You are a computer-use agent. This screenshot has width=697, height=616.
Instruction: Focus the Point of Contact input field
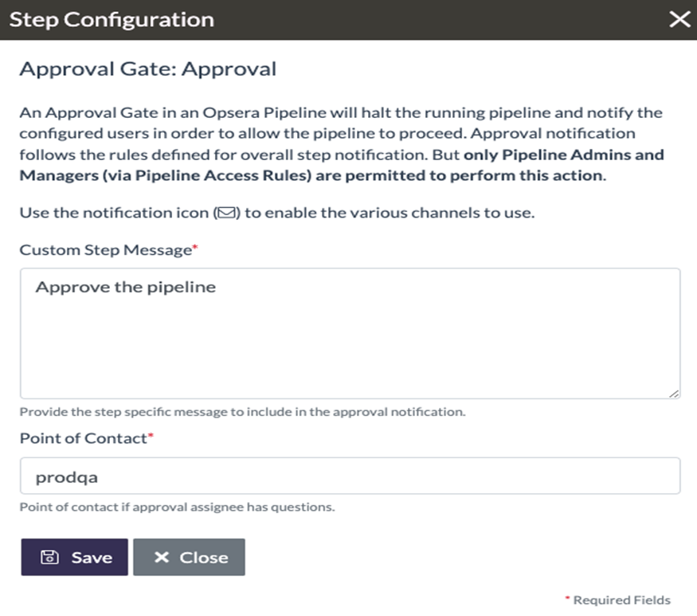pyautogui.click(x=350, y=476)
